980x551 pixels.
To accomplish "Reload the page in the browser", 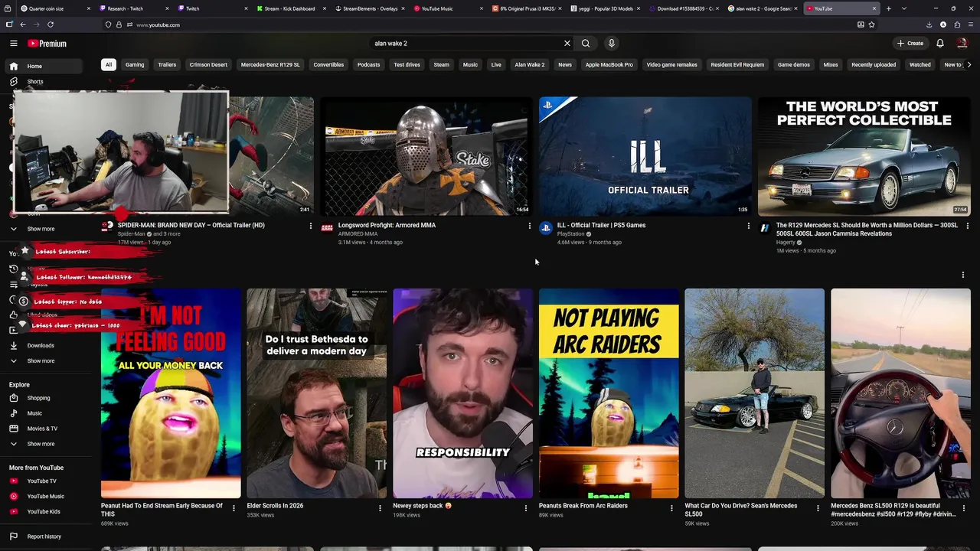I will (x=51, y=24).
